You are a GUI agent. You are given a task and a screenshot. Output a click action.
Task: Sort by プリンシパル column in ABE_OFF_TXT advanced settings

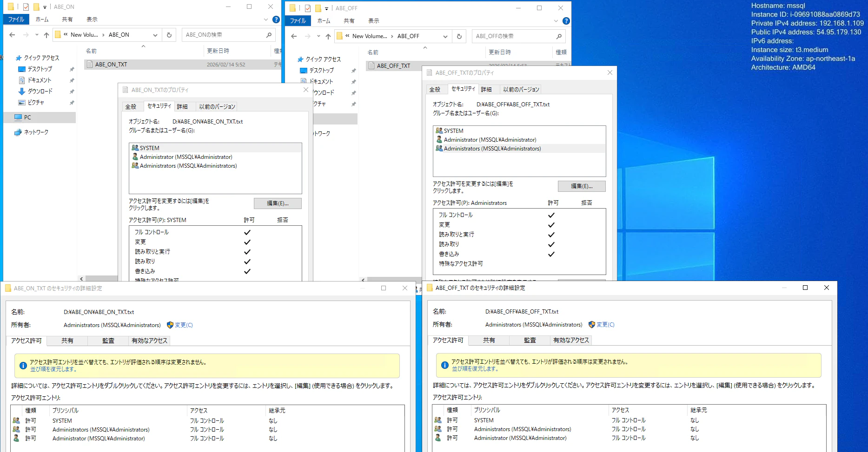(x=539, y=410)
